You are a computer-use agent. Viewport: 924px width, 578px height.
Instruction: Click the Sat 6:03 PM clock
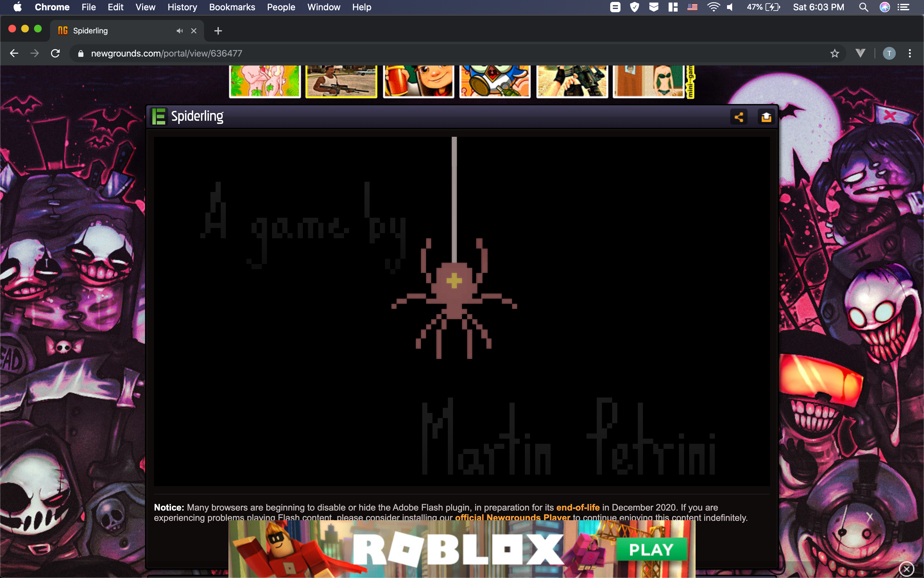(x=818, y=7)
